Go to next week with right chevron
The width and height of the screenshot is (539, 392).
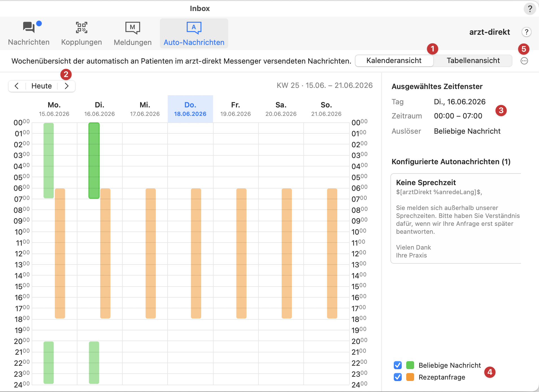(x=66, y=86)
